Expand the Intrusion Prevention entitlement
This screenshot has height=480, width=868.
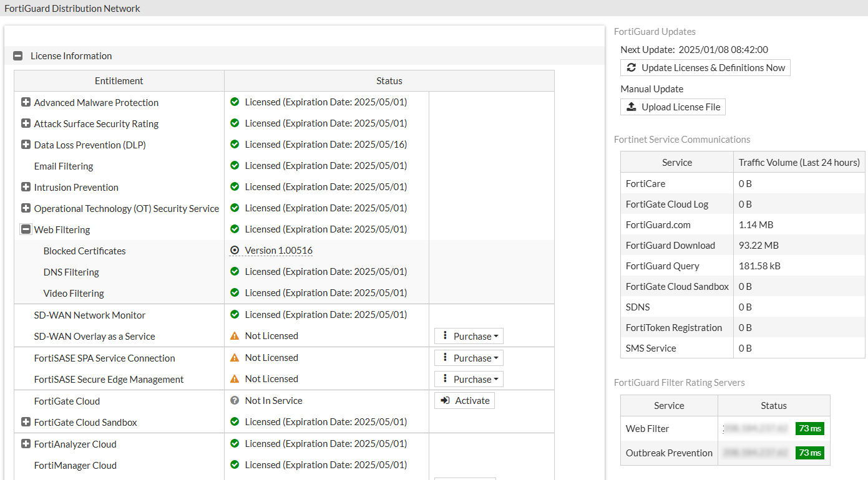[26, 187]
